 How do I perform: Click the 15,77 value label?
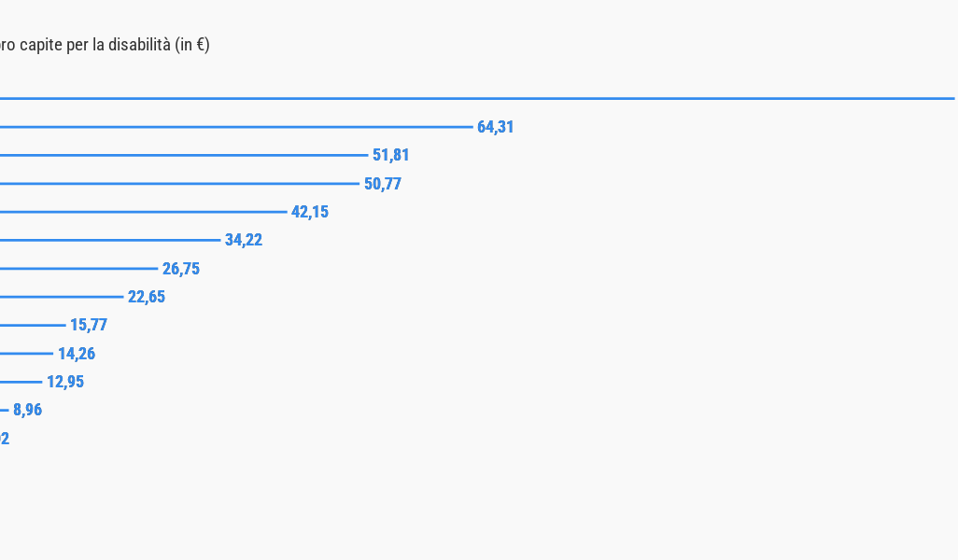(89, 325)
